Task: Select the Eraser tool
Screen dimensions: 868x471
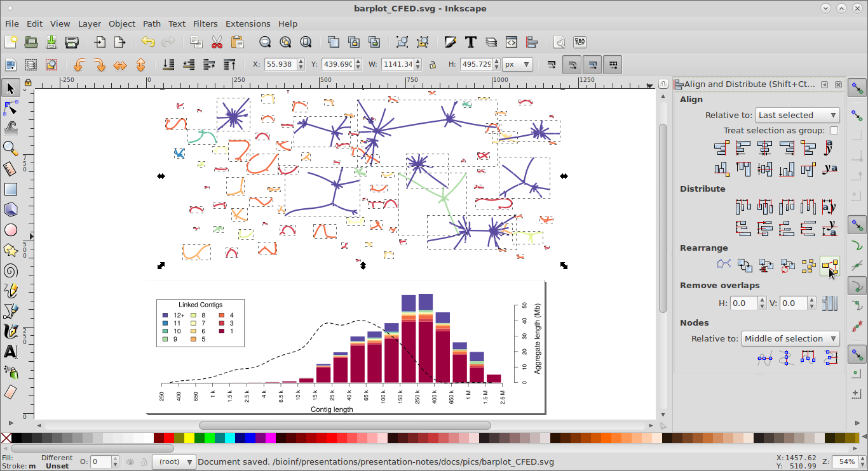Action: [10, 392]
